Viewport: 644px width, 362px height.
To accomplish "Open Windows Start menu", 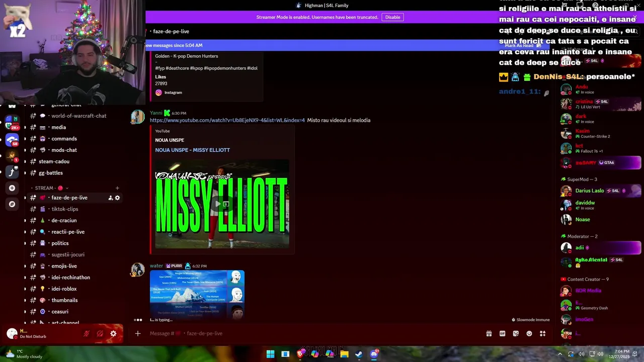I will click(x=270, y=354).
